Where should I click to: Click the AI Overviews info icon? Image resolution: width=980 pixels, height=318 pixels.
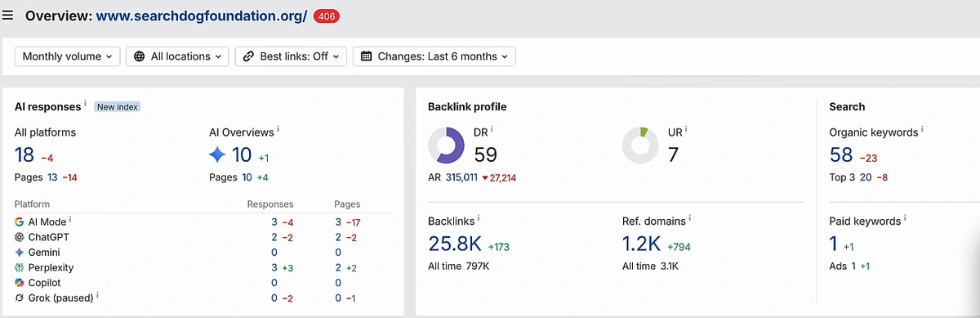click(278, 130)
